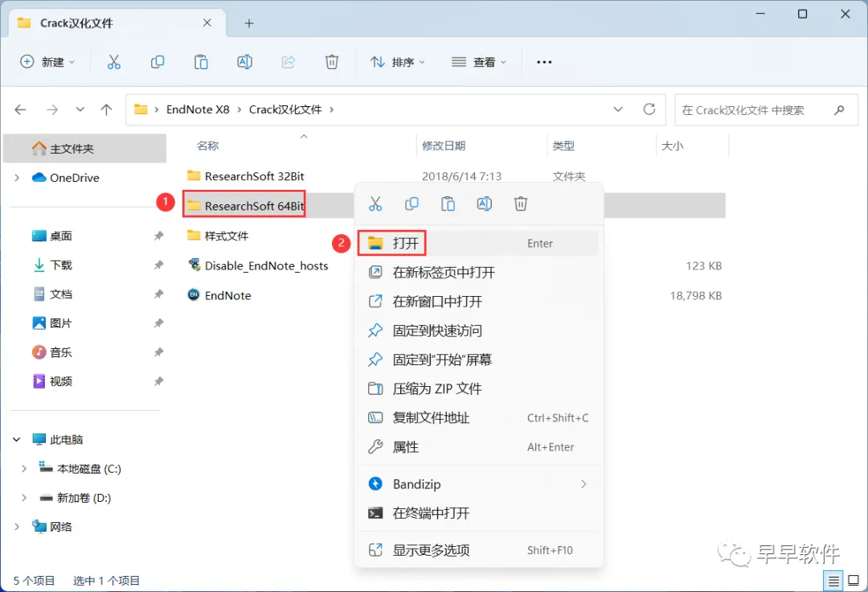
Task: Choose 在新标签页中打开
Action: [478, 273]
